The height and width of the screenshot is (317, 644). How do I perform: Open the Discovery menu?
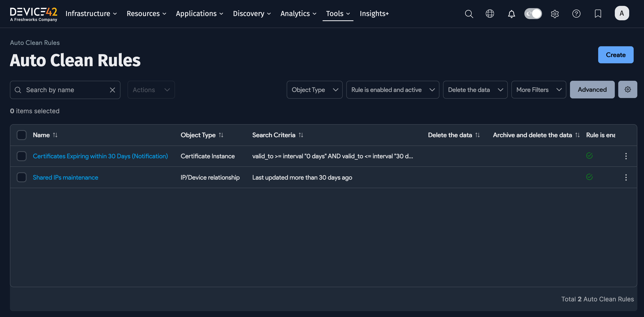(x=252, y=14)
